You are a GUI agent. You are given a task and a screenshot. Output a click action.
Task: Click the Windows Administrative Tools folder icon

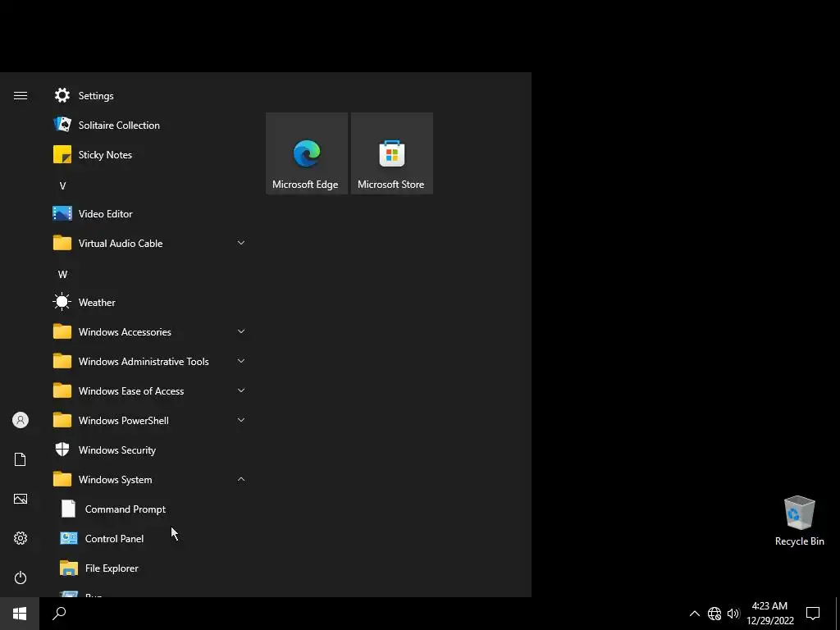62,361
